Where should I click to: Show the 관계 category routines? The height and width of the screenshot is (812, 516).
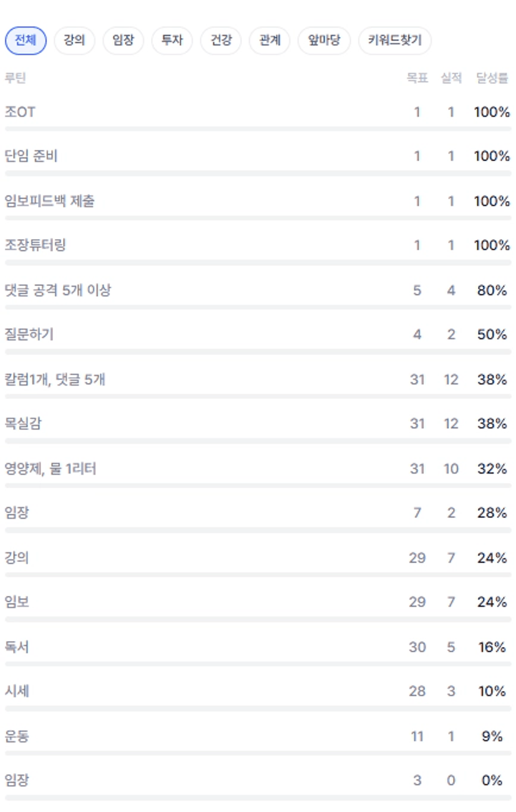click(270, 41)
